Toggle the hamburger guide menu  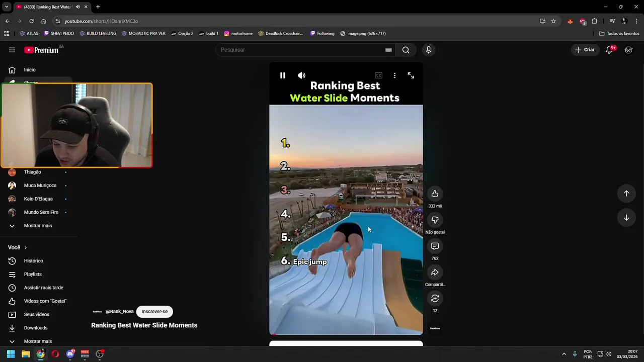(x=12, y=50)
